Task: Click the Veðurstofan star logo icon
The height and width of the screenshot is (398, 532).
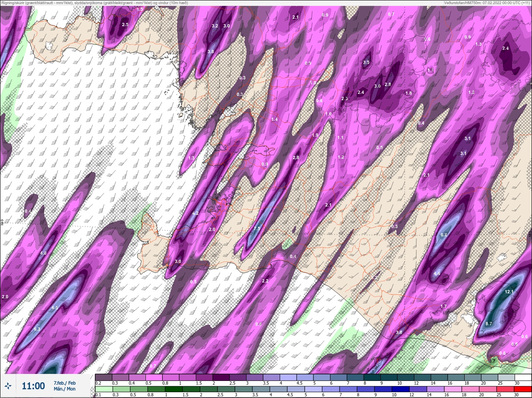Action: (8, 386)
